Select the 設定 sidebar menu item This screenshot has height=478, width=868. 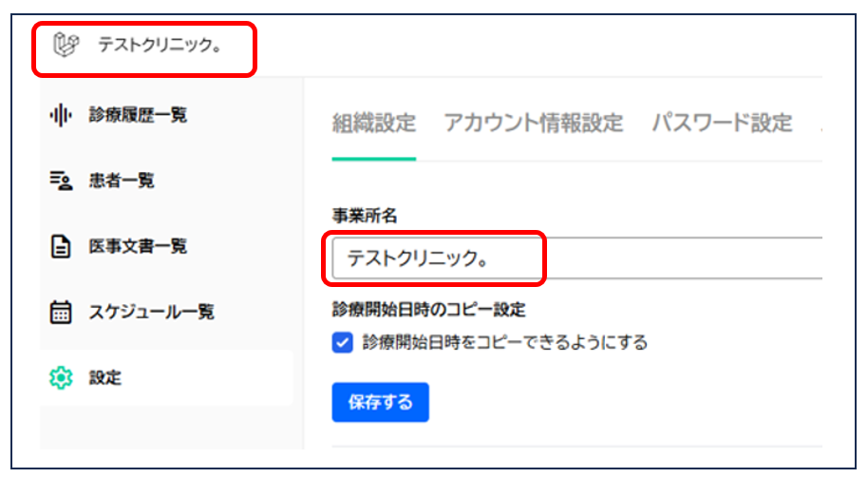click(x=105, y=378)
